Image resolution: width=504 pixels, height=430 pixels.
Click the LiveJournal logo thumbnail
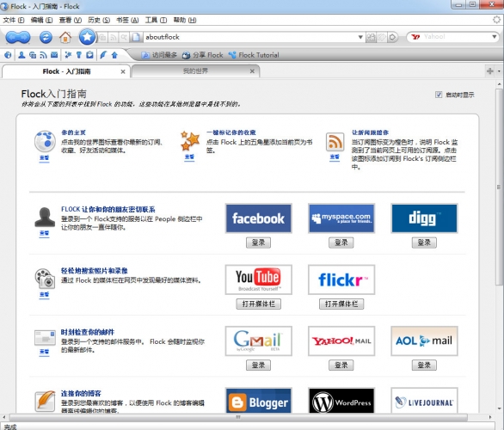pos(424,401)
